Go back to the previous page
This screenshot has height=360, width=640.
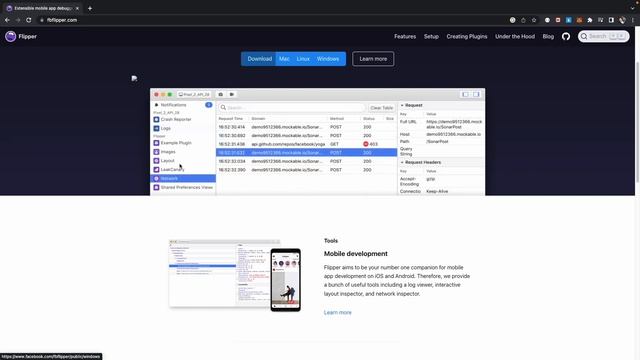7,20
